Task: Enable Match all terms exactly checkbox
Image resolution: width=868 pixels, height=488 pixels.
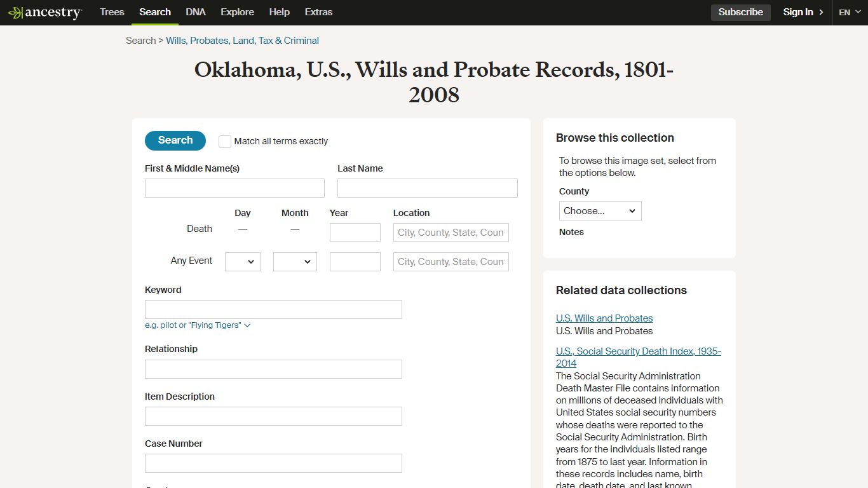Action: tap(225, 142)
